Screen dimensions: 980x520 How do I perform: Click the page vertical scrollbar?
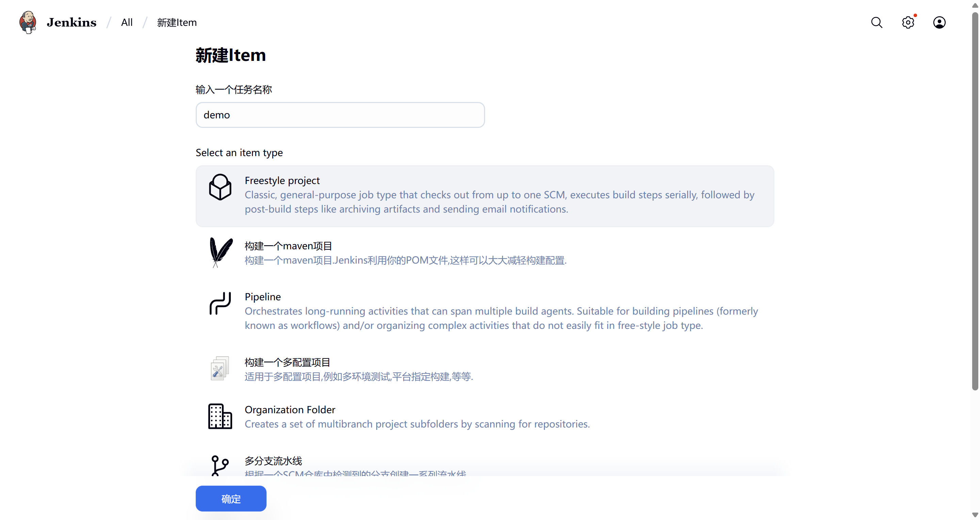point(975,201)
